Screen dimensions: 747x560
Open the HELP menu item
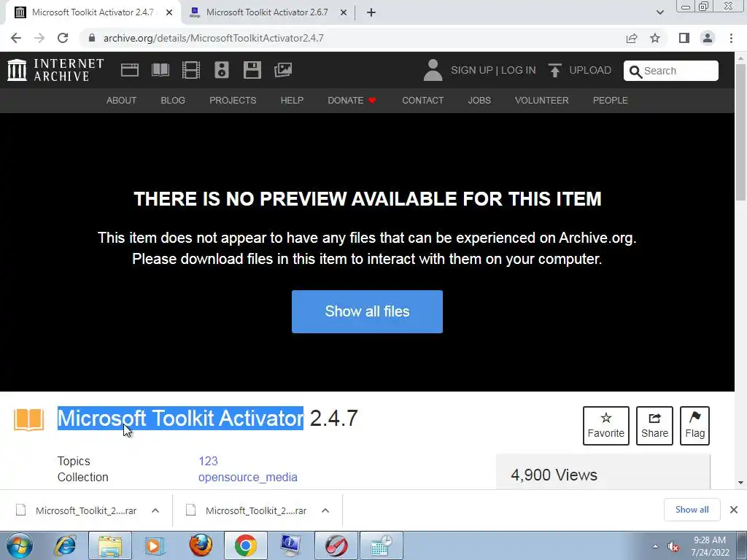coord(292,101)
